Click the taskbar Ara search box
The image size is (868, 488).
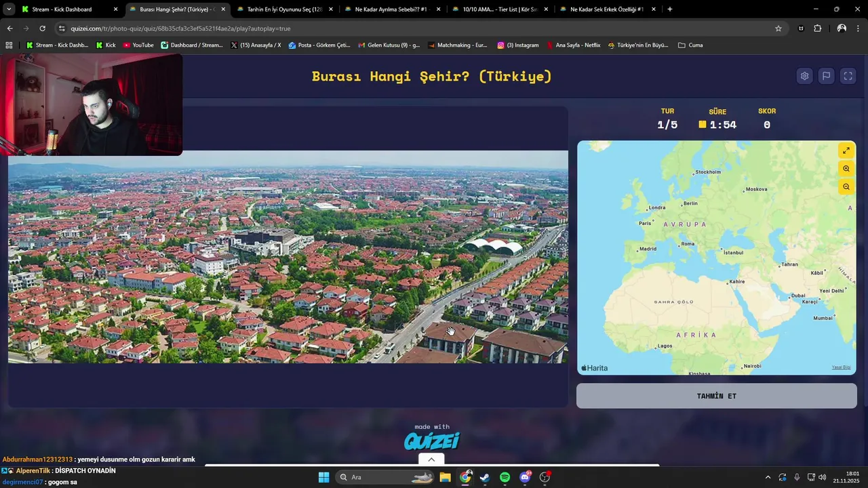point(385,477)
